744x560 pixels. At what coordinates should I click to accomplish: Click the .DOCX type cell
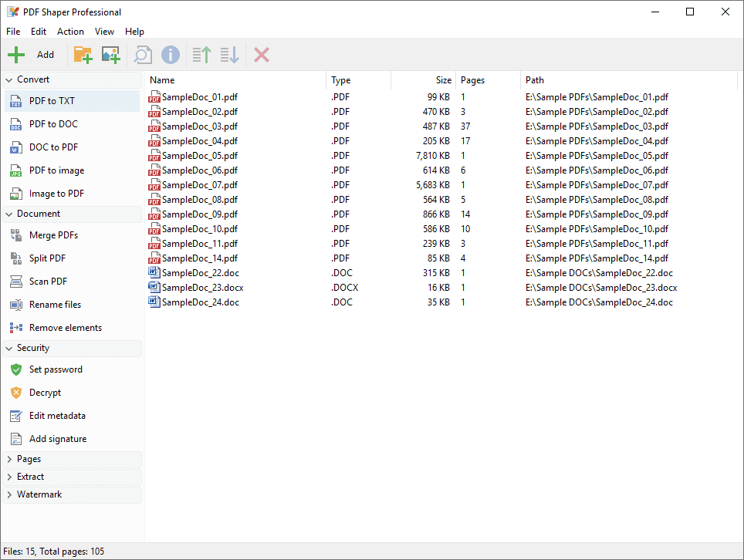344,288
